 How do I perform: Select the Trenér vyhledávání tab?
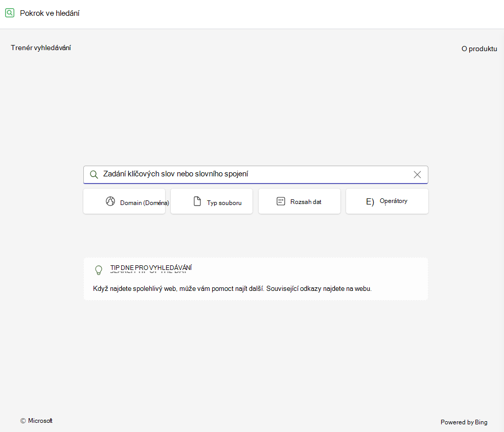[x=41, y=48]
